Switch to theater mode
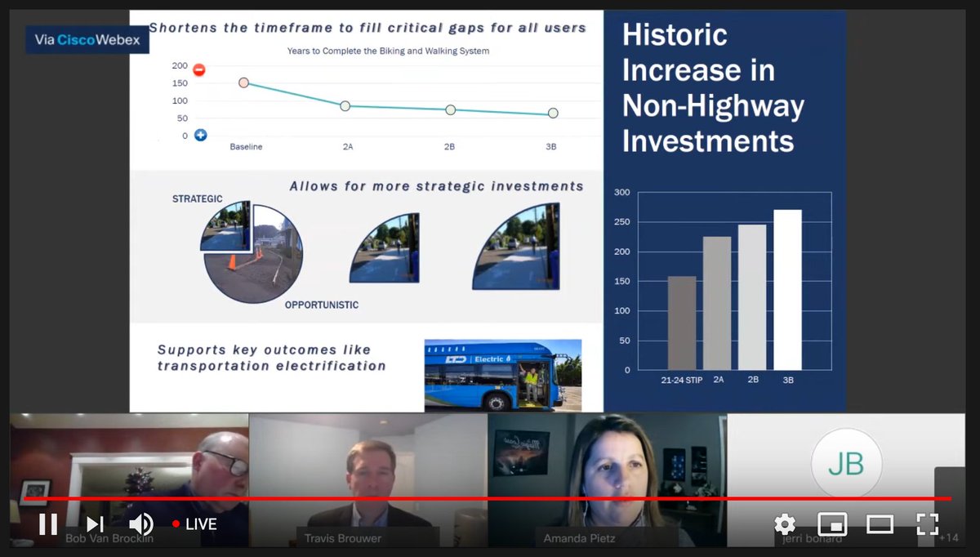The width and height of the screenshot is (980, 557). pos(880,524)
